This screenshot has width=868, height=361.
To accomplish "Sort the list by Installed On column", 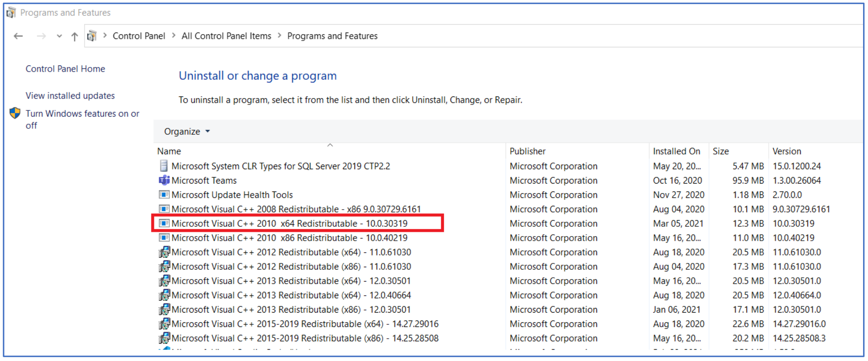I will 676,151.
